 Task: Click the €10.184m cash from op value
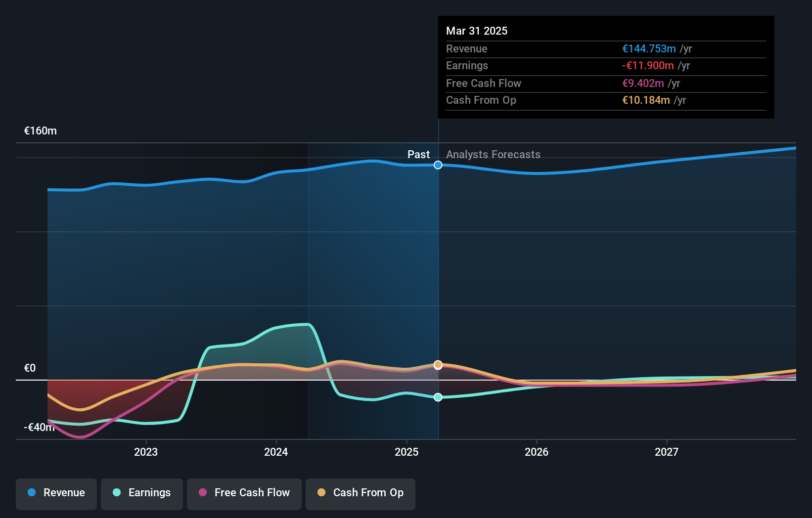click(646, 100)
